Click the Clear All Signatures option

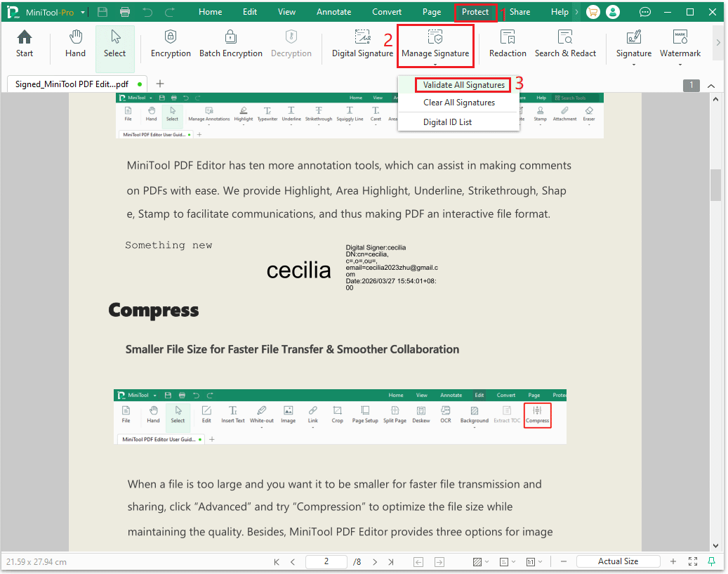458,102
